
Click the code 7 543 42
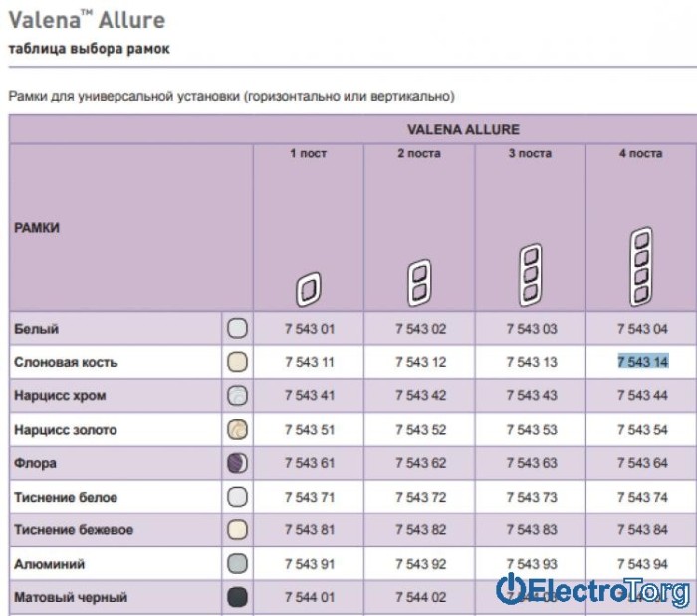point(420,395)
